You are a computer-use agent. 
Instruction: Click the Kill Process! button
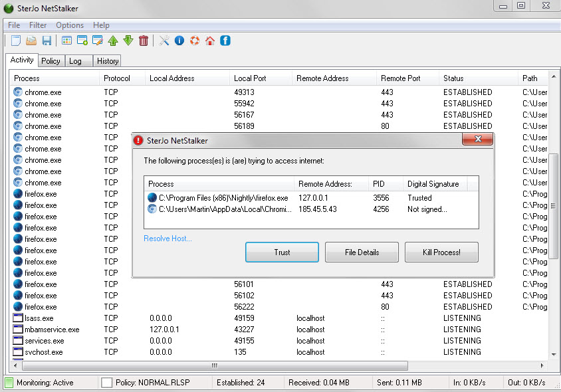(x=441, y=252)
